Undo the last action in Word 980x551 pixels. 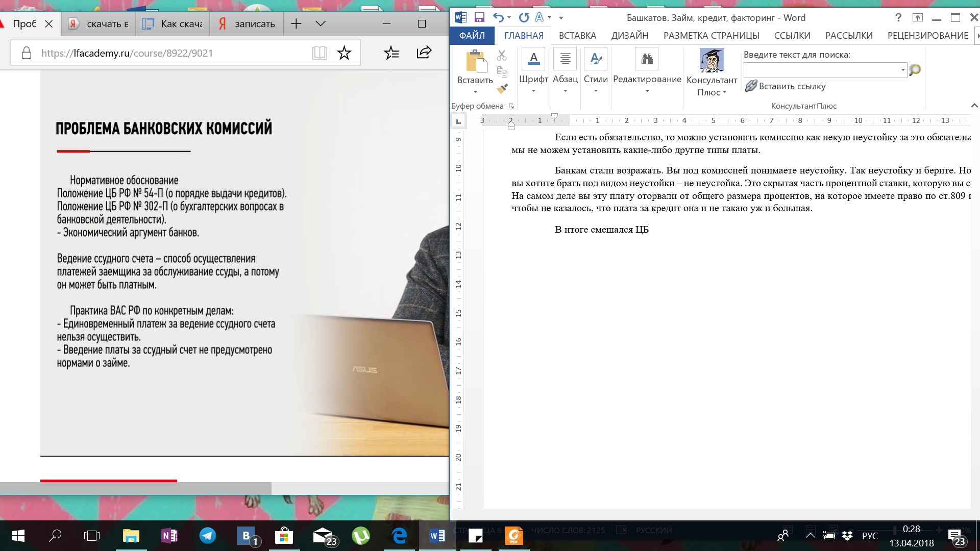(x=498, y=17)
